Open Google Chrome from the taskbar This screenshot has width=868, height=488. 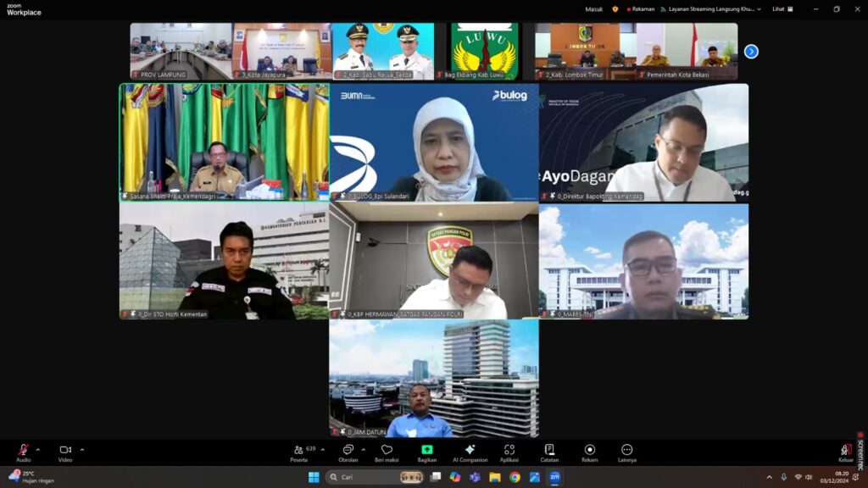(x=515, y=477)
